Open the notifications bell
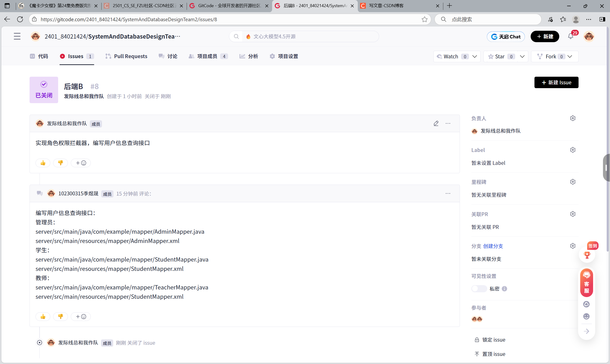Screen dimensions: 610x364 pyautogui.click(x=570, y=36)
